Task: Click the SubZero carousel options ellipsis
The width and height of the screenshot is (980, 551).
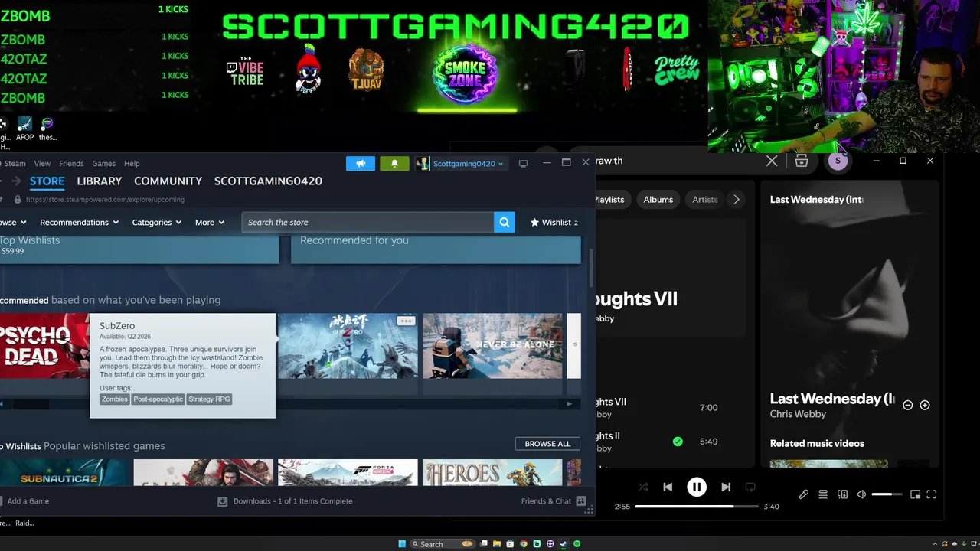Action: (406, 321)
